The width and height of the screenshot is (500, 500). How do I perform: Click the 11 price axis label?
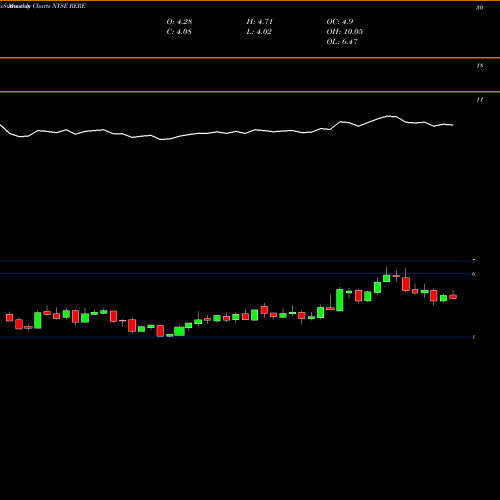tap(479, 100)
